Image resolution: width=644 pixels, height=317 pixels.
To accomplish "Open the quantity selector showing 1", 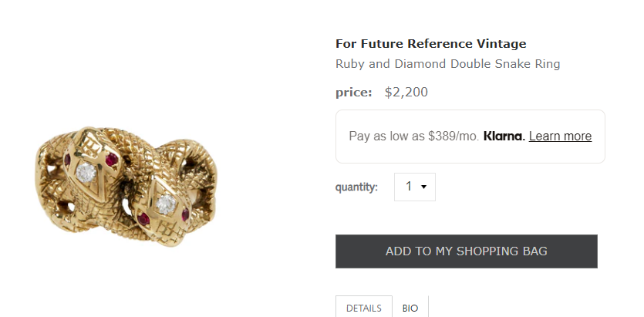I will tap(414, 187).
